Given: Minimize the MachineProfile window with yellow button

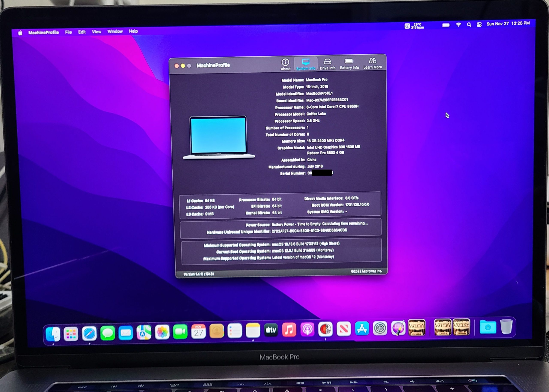Looking at the screenshot, I should [183, 66].
